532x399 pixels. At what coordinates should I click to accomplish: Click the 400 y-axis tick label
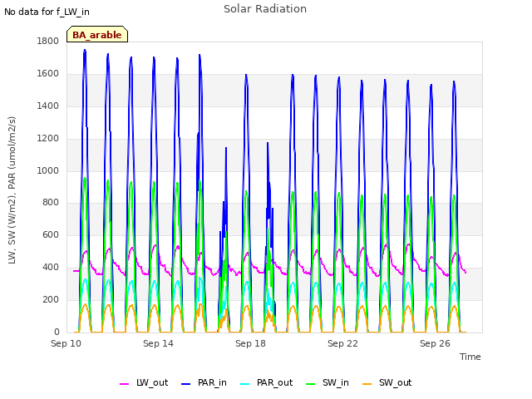point(51,268)
